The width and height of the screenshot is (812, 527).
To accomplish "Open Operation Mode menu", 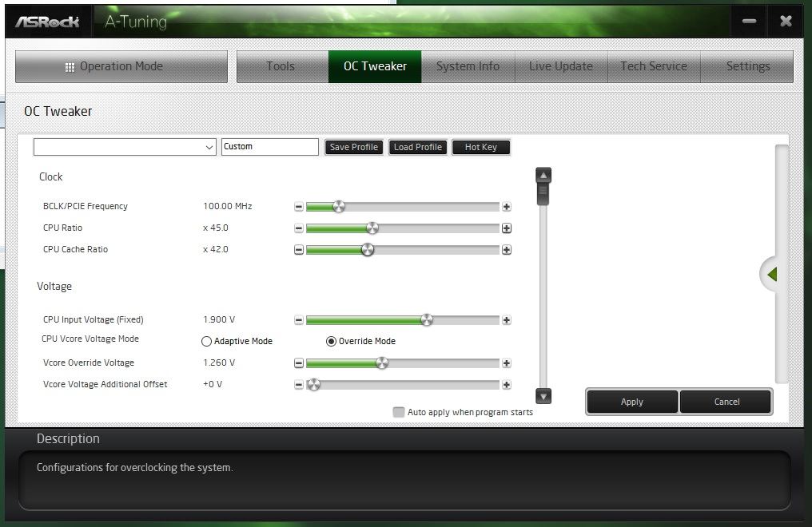I will (121, 66).
